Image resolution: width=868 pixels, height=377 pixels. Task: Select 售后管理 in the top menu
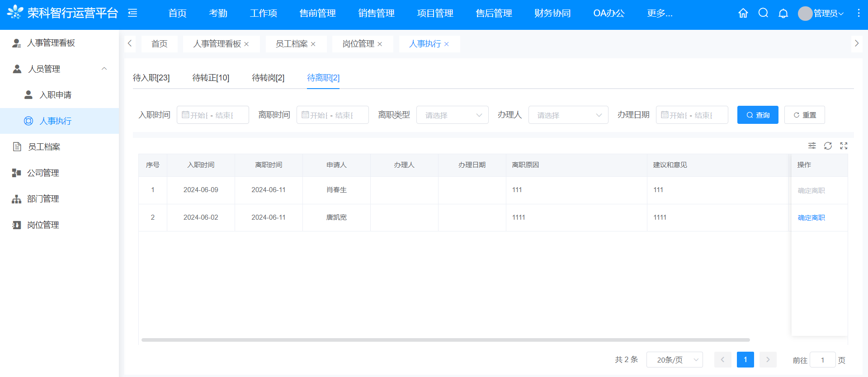pyautogui.click(x=494, y=13)
